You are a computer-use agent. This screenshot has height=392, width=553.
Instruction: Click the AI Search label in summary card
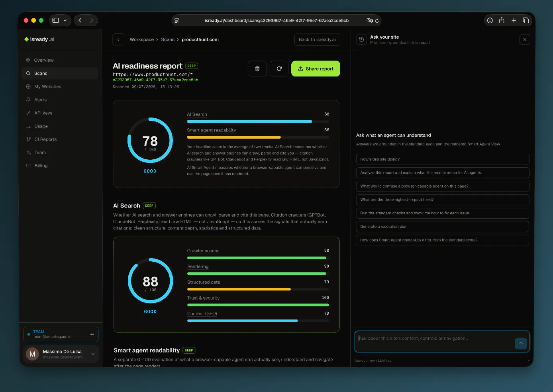(197, 114)
